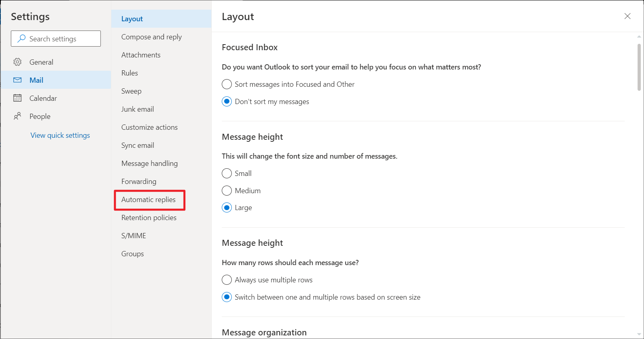Open Junk email settings
The height and width of the screenshot is (339, 644).
(161, 109)
